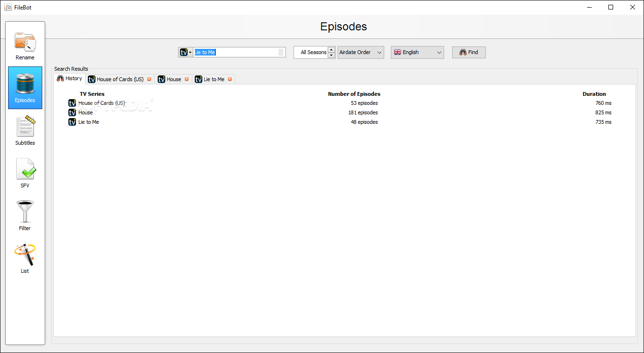
Task: Click TV icon beside Lie to Me row
Action: pos(72,122)
